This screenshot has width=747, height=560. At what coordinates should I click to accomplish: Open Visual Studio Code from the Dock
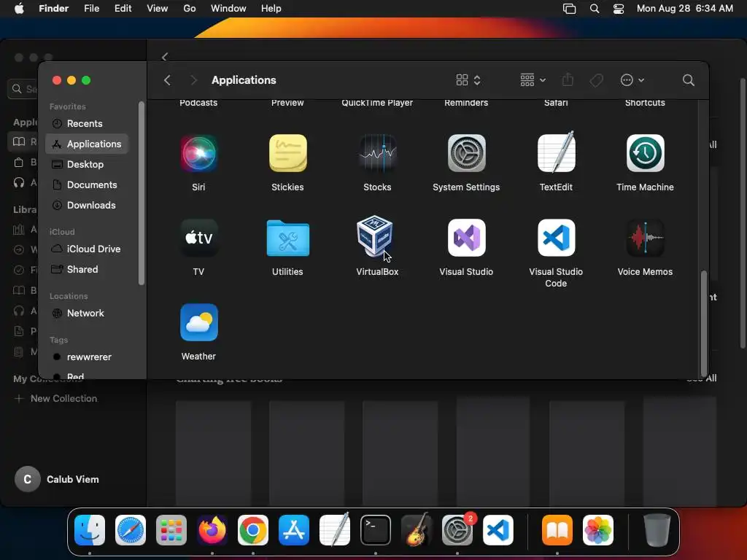point(498,530)
